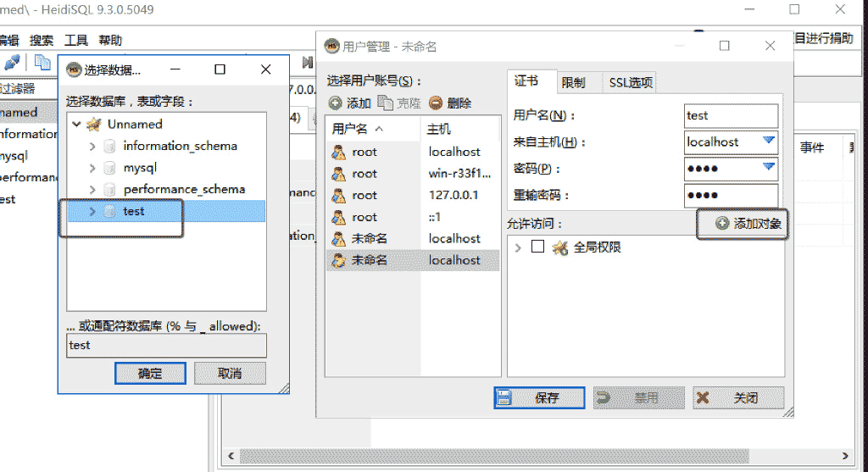
Task: Click the 添加对象 button
Action: point(743,224)
